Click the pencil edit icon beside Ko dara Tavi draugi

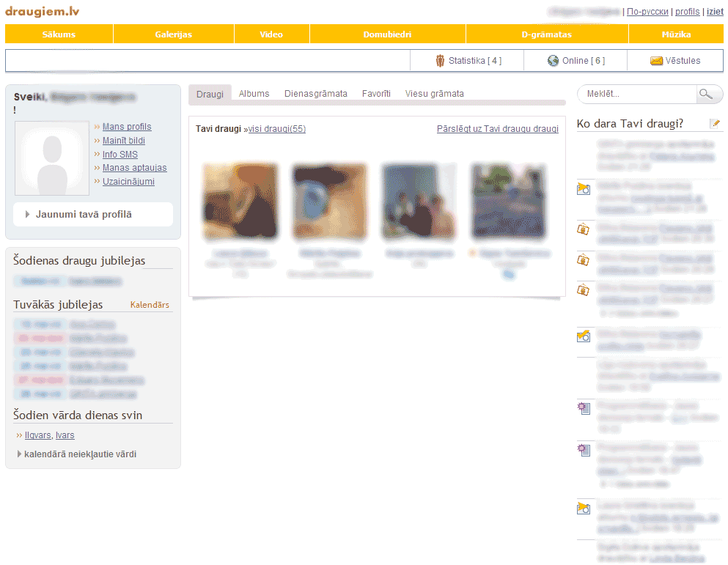tap(715, 124)
